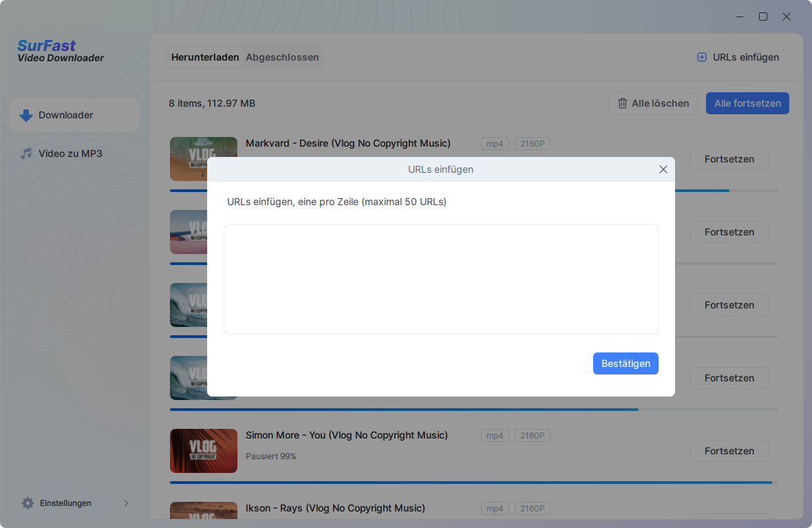Screen dimensions: 812x528
Task: Resume the Markvard - Desire download
Action: pos(729,159)
